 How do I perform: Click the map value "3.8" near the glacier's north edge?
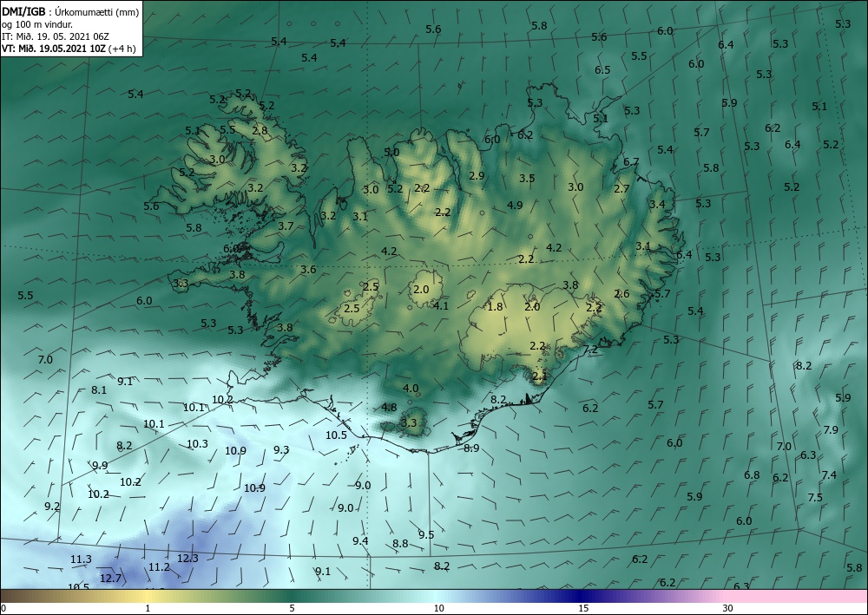(x=571, y=285)
